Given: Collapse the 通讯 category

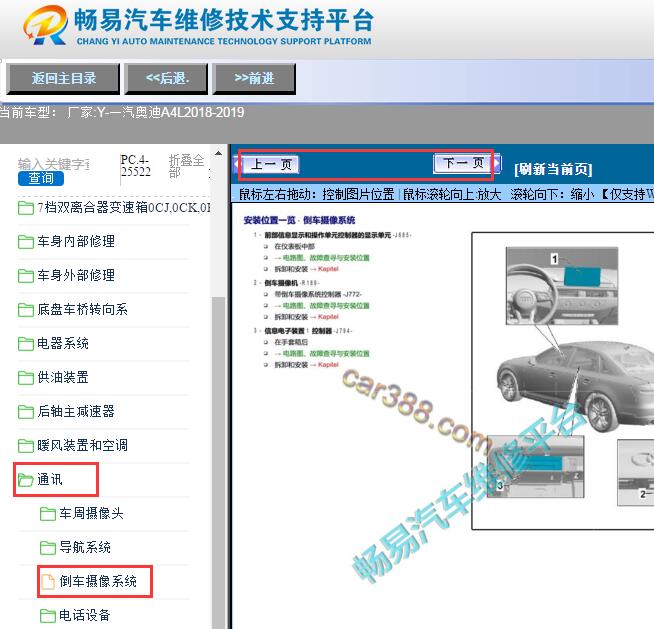Looking at the screenshot, I should click(50, 479).
